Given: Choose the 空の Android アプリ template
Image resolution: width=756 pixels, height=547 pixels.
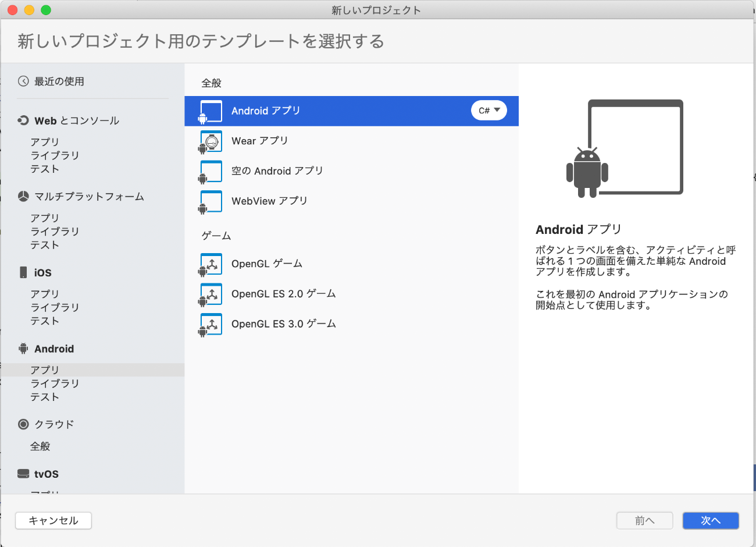Looking at the screenshot, I should click(351, 171).
